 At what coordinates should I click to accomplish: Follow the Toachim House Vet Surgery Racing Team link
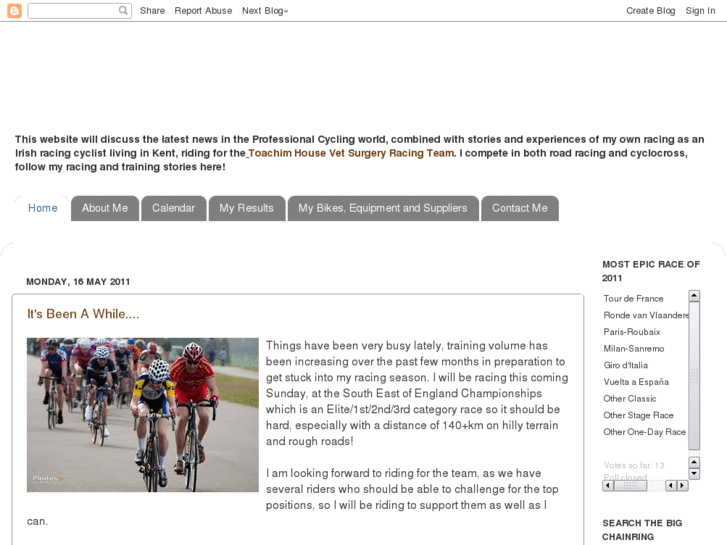351,153
